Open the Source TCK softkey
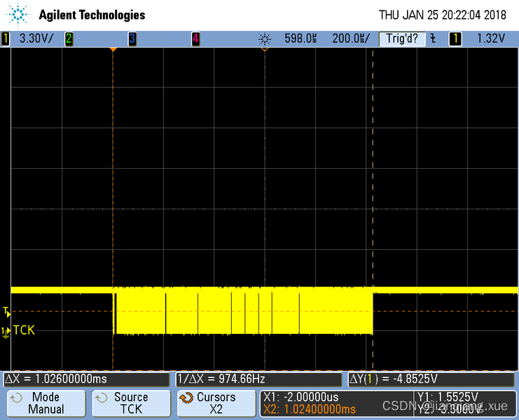This screenshot has height=420, width=519. 132,403
